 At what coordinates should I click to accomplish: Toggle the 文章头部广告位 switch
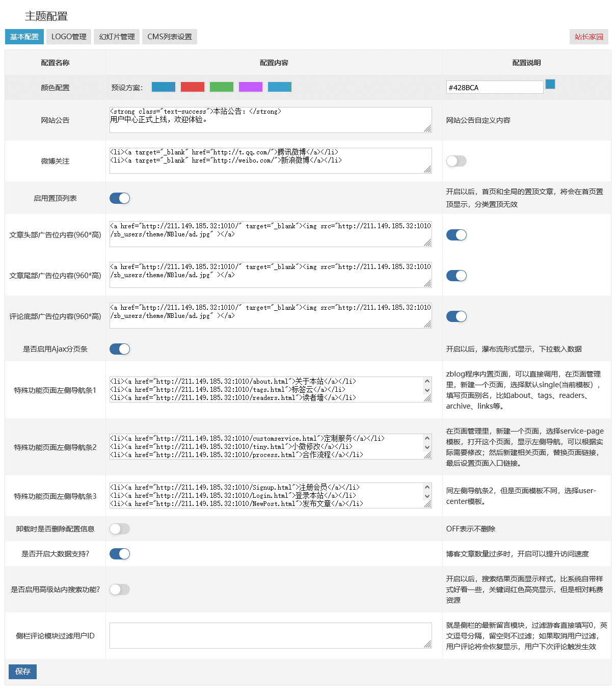457,235
